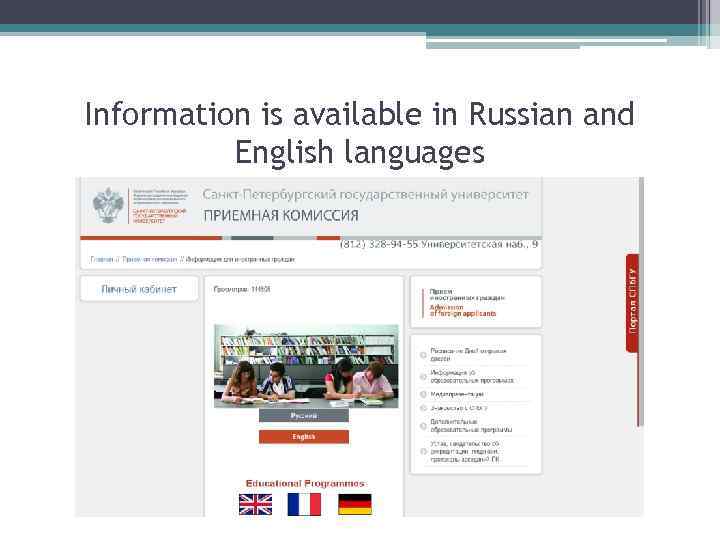
Task: Open the German flag programmes
Action: click(x=355, y=504)
